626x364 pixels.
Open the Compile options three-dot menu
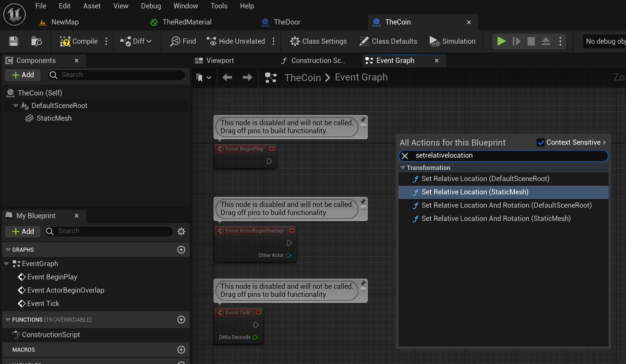[106, 41]
